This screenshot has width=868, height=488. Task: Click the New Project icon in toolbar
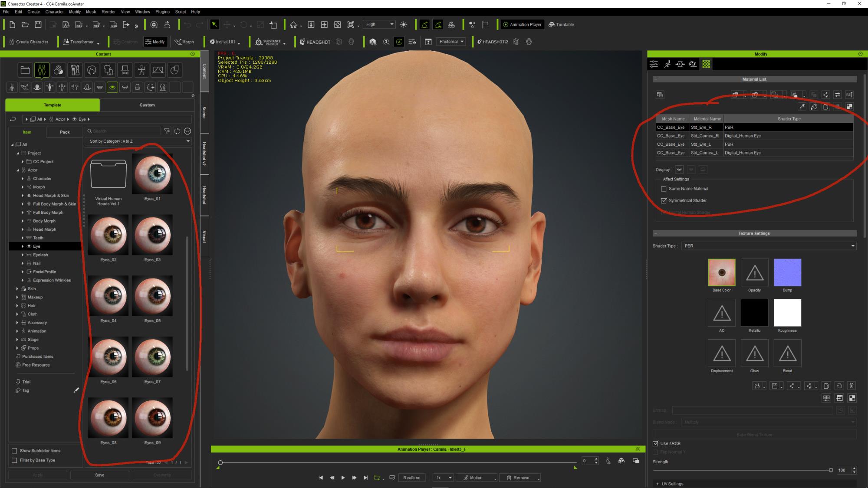[12, 25]
